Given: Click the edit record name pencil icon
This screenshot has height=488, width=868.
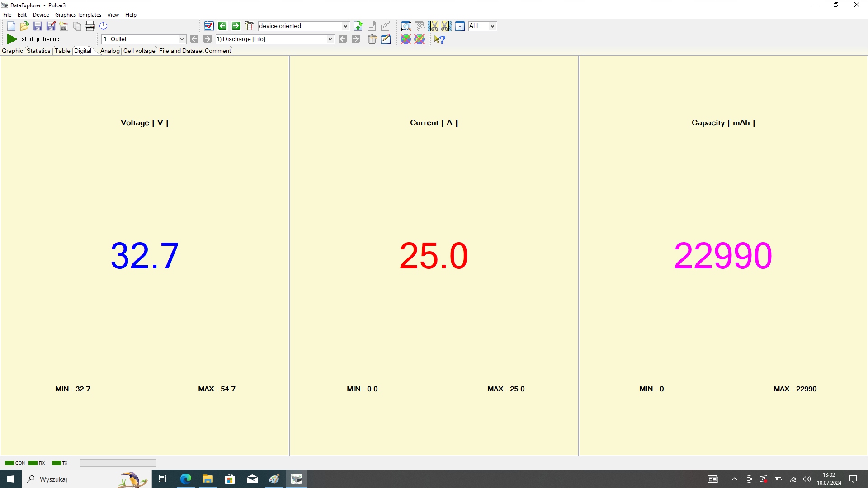Looking at the screenshot, I should pyautogui.click(x=386, y=39).
